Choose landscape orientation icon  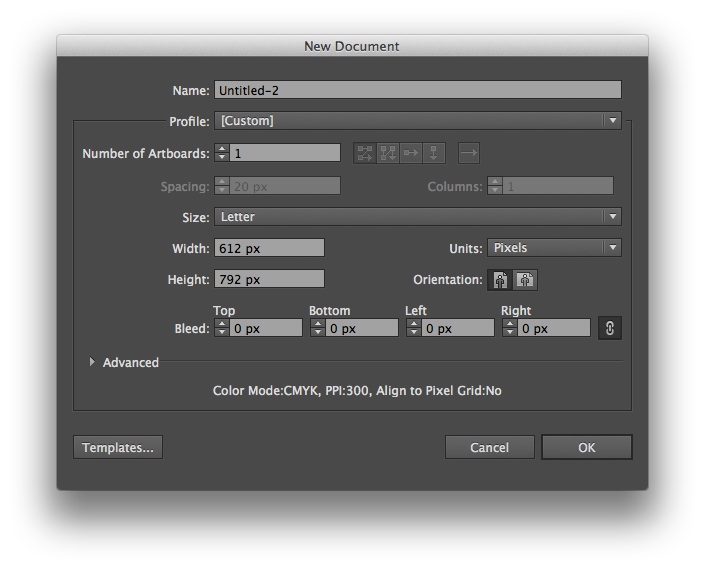[525, 280]
